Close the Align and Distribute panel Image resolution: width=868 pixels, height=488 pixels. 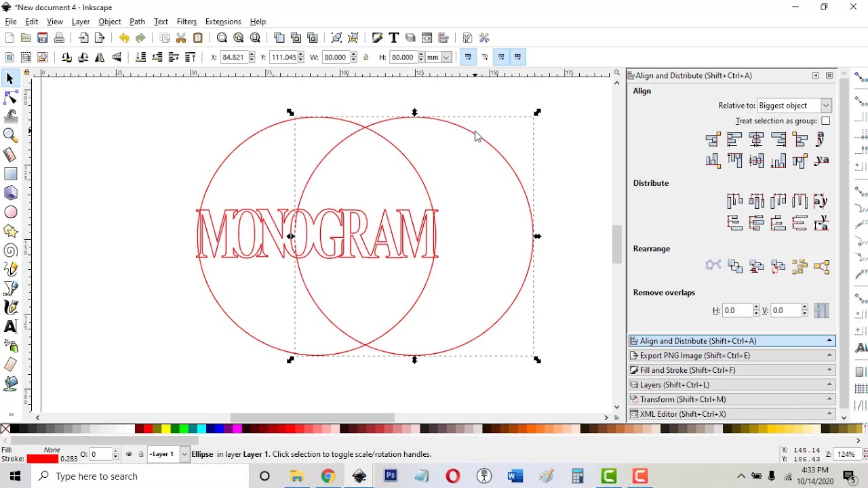(x=829, y=76)
